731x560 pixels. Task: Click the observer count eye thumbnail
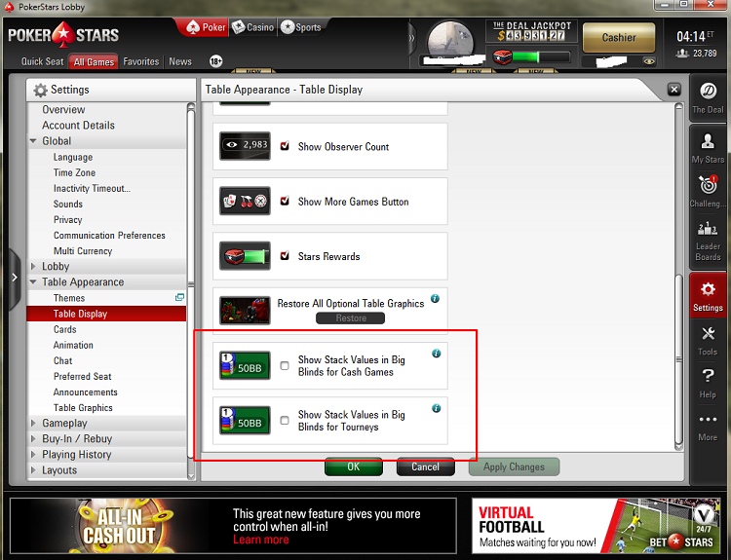(x=245, y=146)
